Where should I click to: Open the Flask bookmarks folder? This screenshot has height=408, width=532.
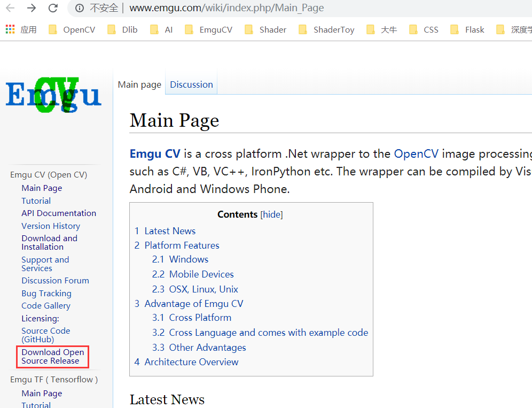pyautogui.click(x=473, y=29)
